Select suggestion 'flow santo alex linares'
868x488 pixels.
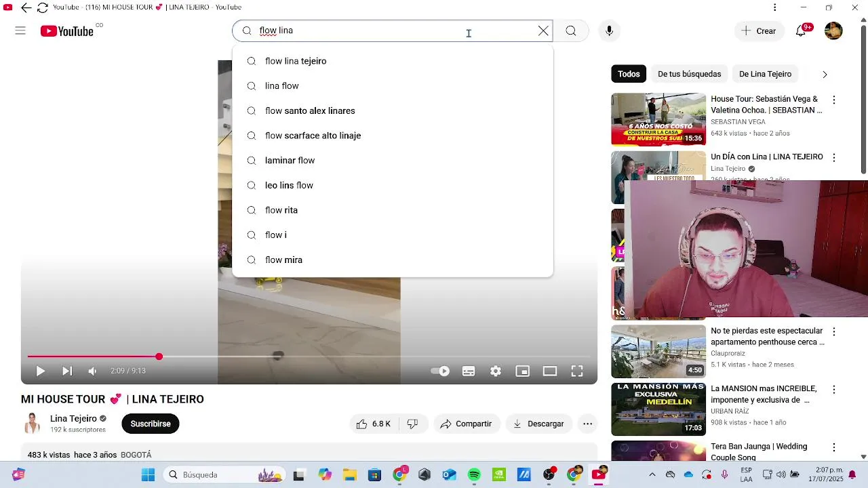click(x=393, y=110)
